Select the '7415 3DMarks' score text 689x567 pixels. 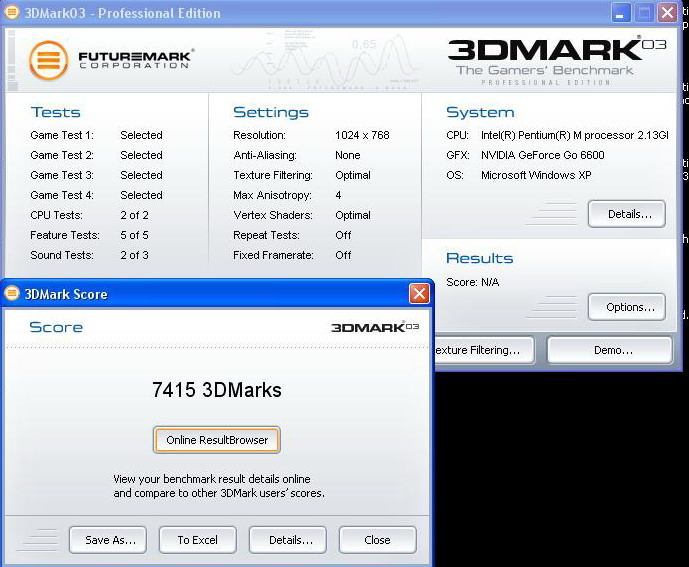217,390
